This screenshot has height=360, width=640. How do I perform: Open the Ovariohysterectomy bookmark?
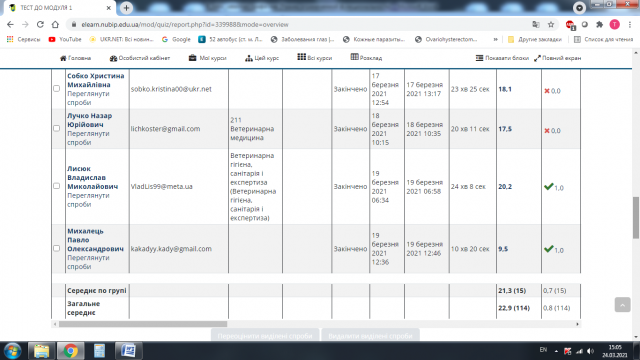tap(446, 39)
